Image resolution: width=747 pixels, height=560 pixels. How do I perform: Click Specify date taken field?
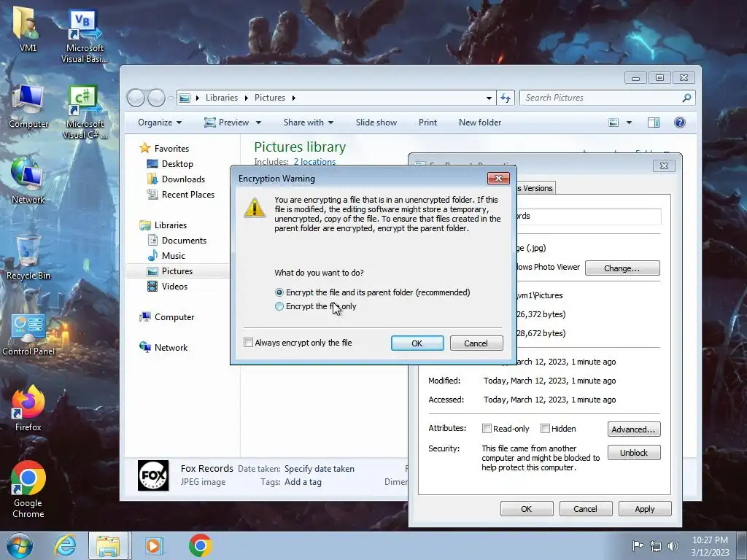pos(320,469)
